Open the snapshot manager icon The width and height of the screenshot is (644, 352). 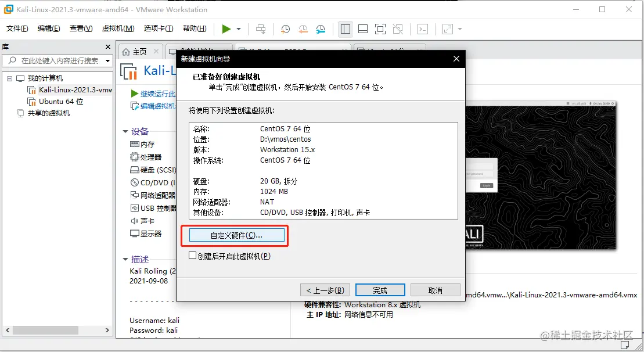pos(321,28)
